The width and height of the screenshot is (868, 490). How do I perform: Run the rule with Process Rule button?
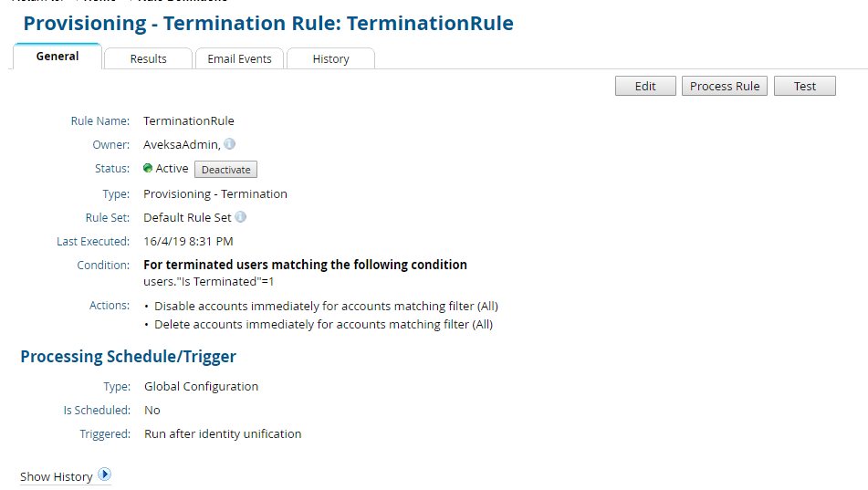(725, 86)
